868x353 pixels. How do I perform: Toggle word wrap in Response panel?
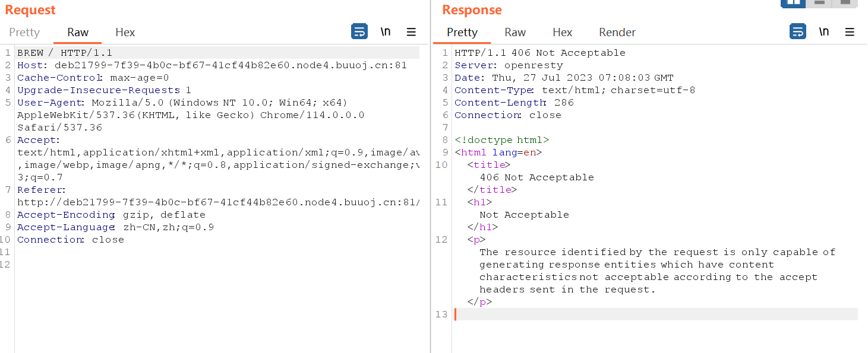(x=797, y=32)
